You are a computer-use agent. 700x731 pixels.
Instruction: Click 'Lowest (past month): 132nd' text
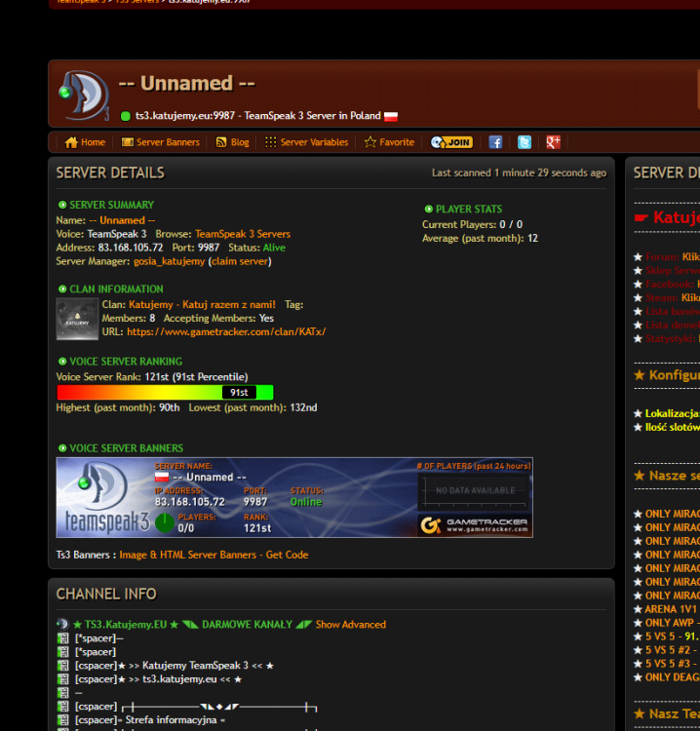click(x=253, y=408)
